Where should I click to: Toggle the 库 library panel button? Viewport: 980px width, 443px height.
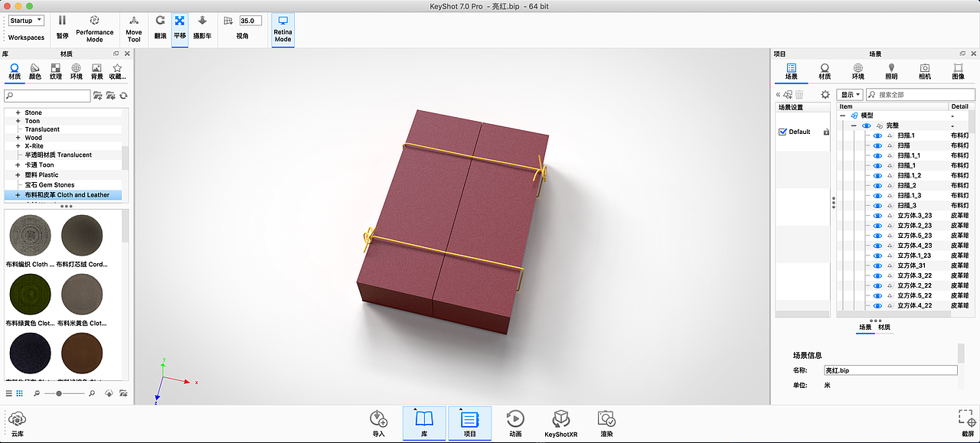(424, 423)
